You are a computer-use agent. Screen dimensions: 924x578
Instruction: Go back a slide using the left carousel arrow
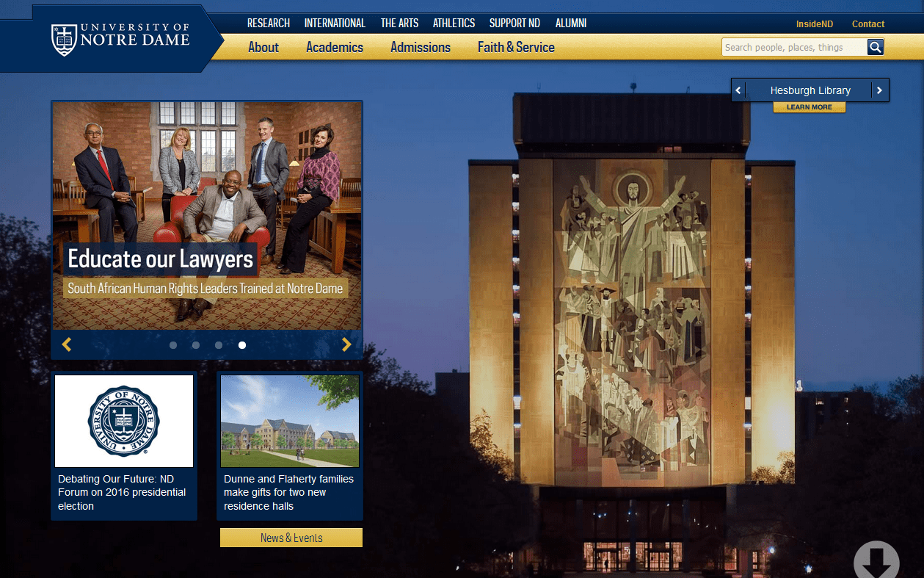(x=67, y=344)
